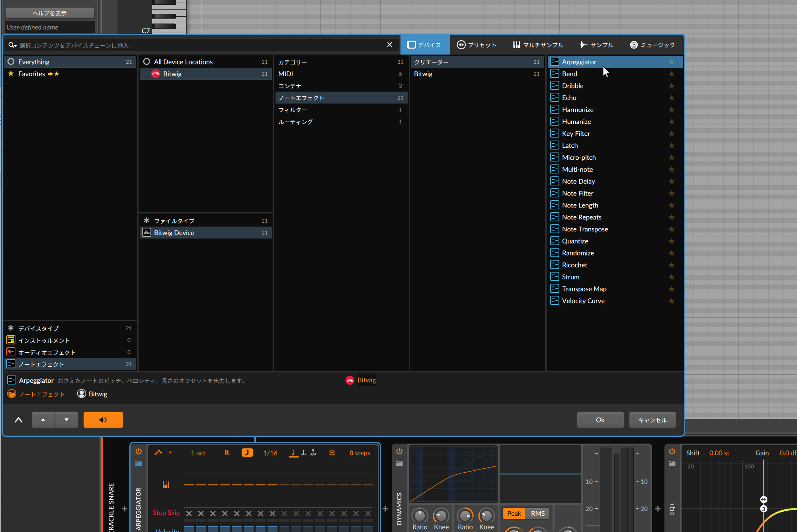Click the audio effect device type icon
This screenshot has height=532, width=797.
pyautogui.click(x=11, y=352)
